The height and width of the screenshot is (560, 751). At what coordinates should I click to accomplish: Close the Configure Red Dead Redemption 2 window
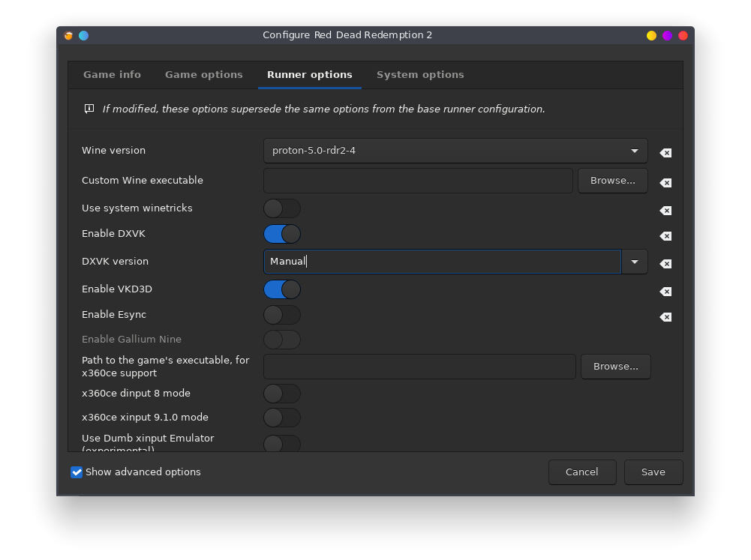pyautogui.click(x=683, y=35)
